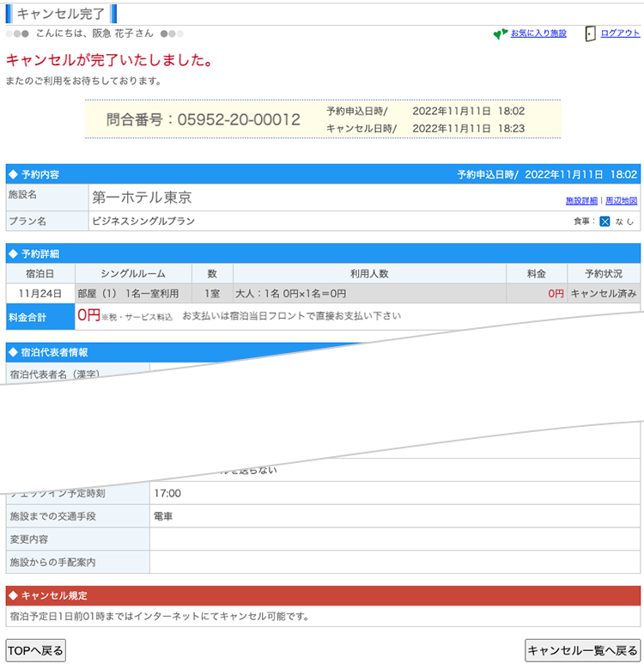Click the door-shaped logout icon

590,33
